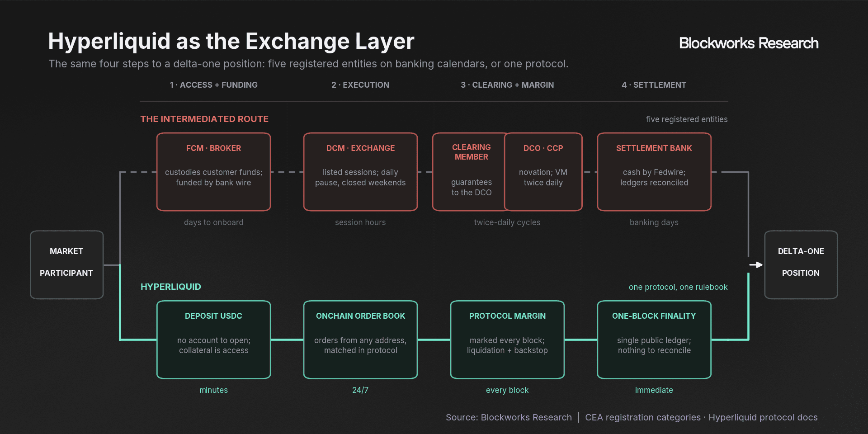Select the DELTA-ONE POSITION box
This screenshot has width=868, height=434.
coord(801,265)
